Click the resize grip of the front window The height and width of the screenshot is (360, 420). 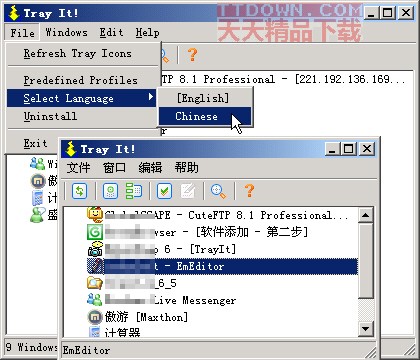(x=370, y=351)
